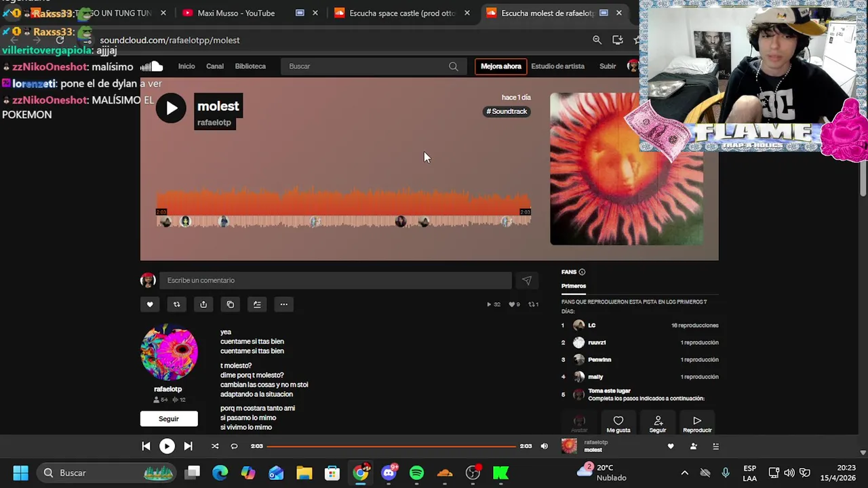Screen dimensions: 868x488
Task: Open the Inicio navigation item
Action: 186,66
